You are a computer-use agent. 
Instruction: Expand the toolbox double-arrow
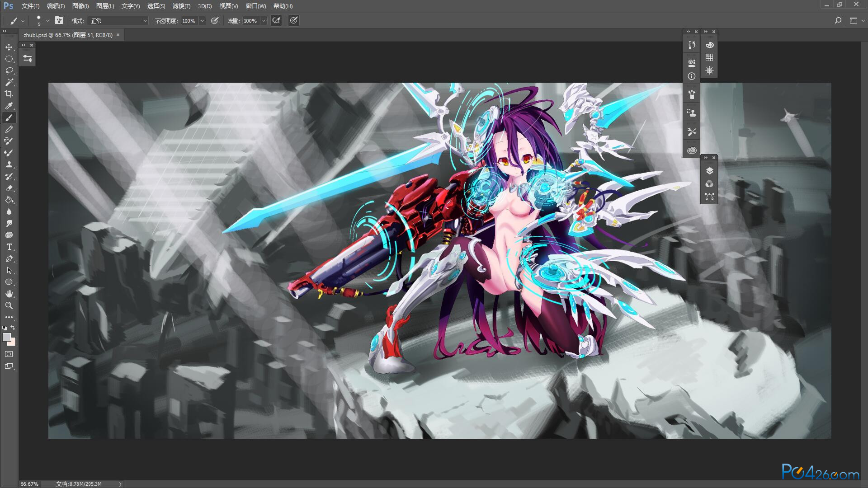[5, 31]
